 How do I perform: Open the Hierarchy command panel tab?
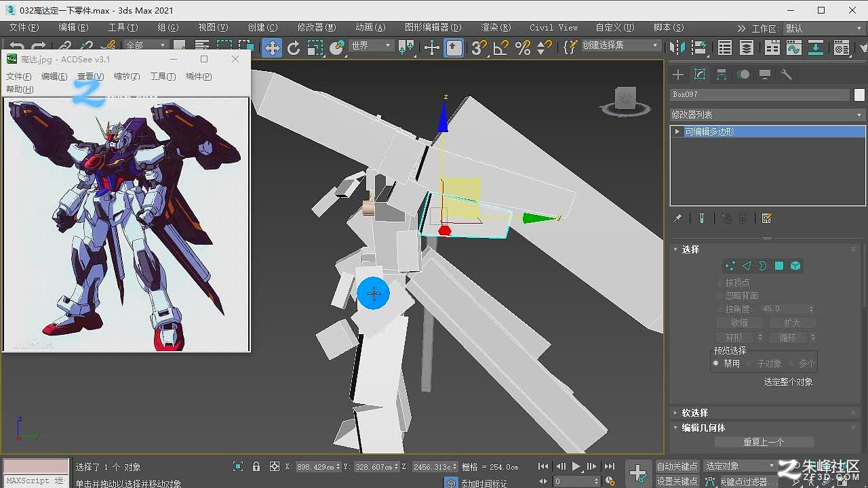(x=722, y=75)
